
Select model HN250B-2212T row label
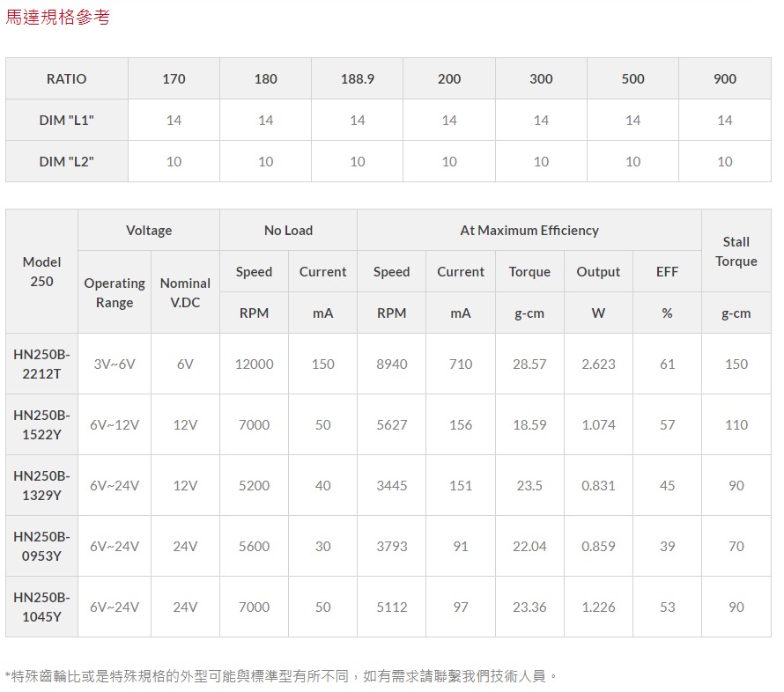(42, 364)
